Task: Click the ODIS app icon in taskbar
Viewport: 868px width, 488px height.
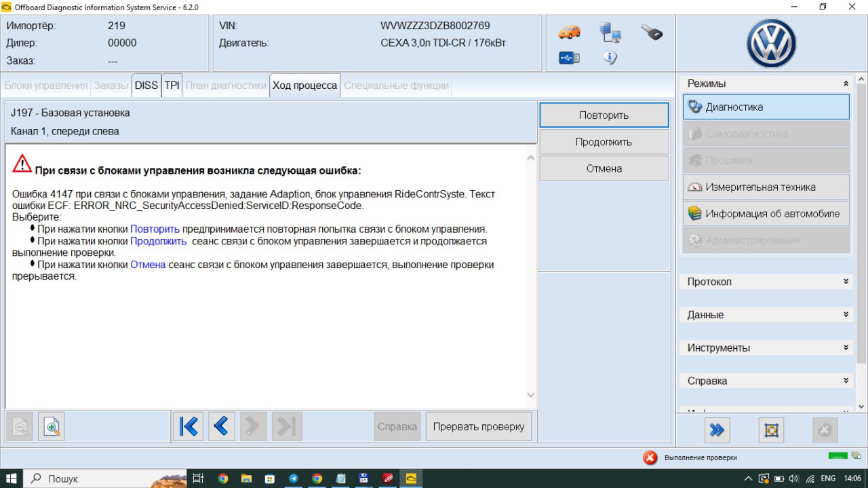Action: coord(411,478)
